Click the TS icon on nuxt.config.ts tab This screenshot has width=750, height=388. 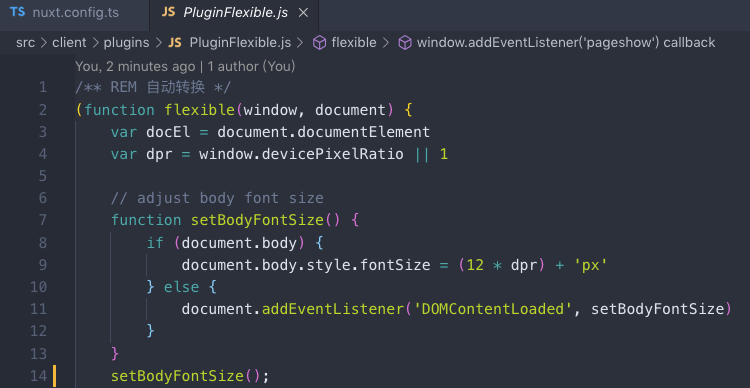(x=18, y=12)
